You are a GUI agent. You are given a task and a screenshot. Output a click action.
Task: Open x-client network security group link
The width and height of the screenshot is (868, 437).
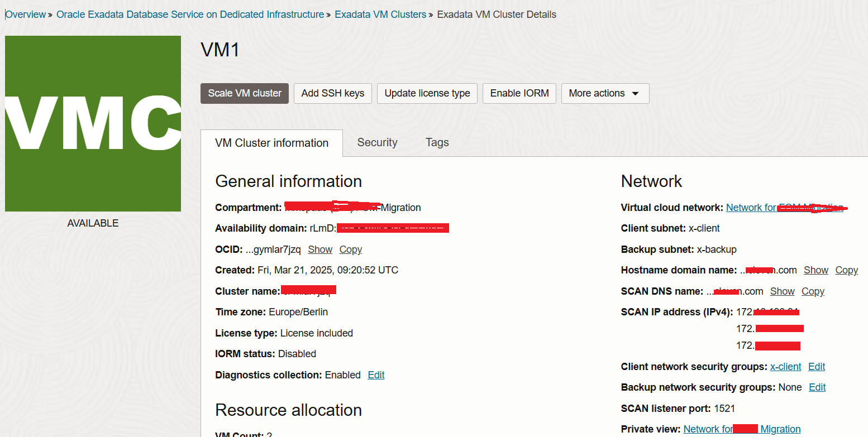[x=786, y=367]
